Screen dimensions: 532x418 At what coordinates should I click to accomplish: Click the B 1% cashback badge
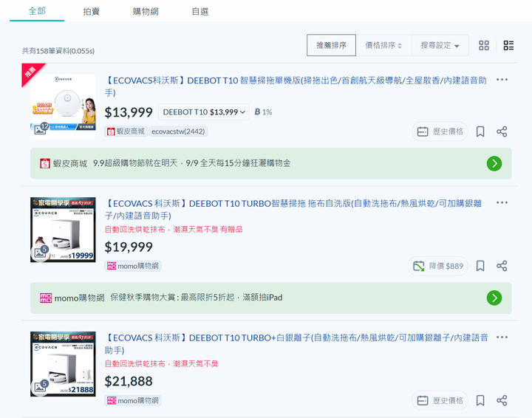[263, 112]
